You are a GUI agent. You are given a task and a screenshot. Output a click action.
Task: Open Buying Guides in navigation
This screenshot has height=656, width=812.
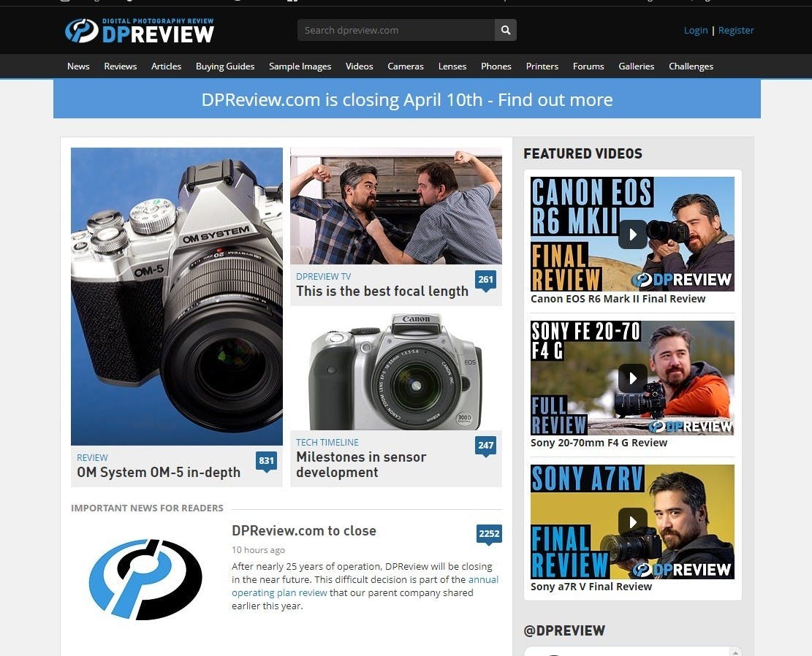click(225, 66)
